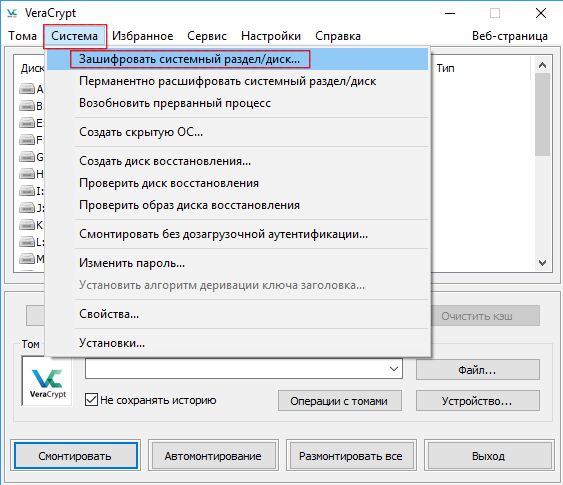563x485 pixels.
Task: Click the Тип column header
Action: pos(446,68)
